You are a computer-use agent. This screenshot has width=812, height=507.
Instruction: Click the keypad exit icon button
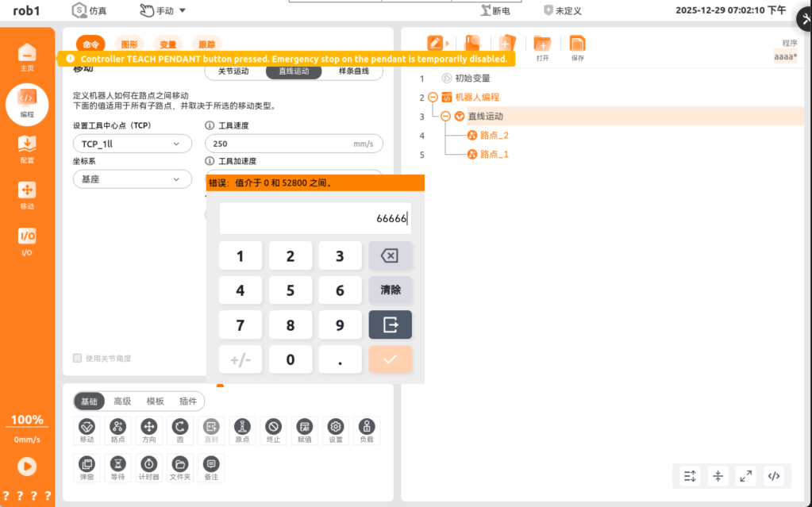390,325
